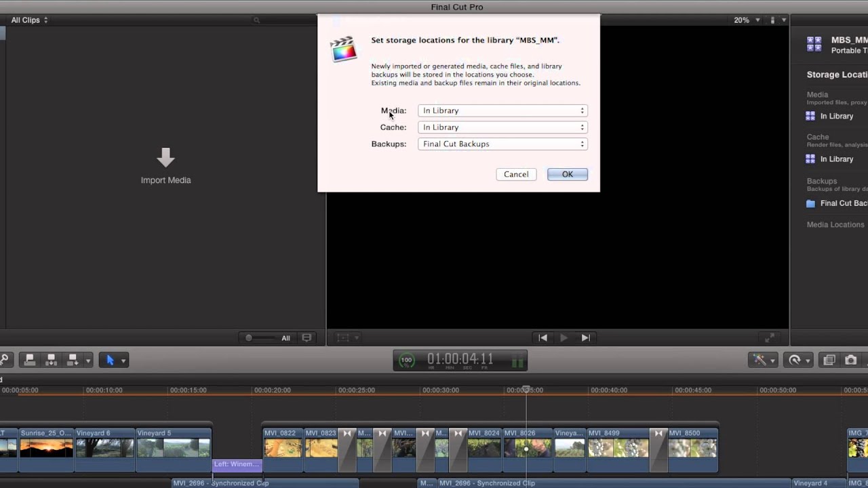The image size is (868, 488).
Task: Select the MVI_8500 timeline clip
Action: coord(692,450)
